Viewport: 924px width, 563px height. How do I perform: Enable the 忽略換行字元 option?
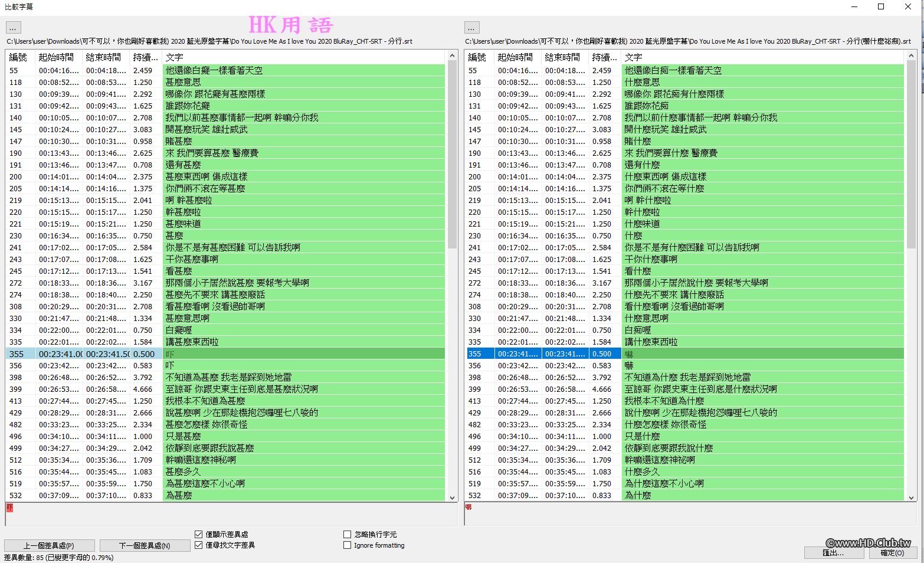(348, 534)
